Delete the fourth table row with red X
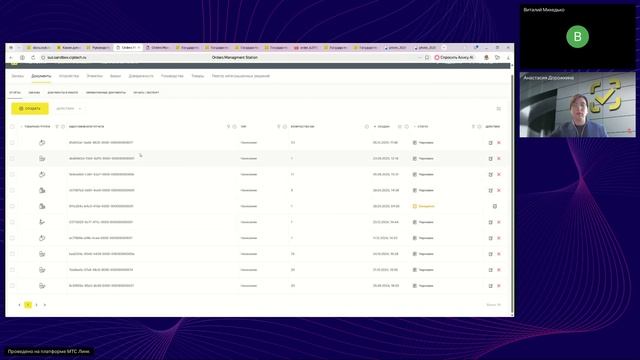 tap(499, 190)
